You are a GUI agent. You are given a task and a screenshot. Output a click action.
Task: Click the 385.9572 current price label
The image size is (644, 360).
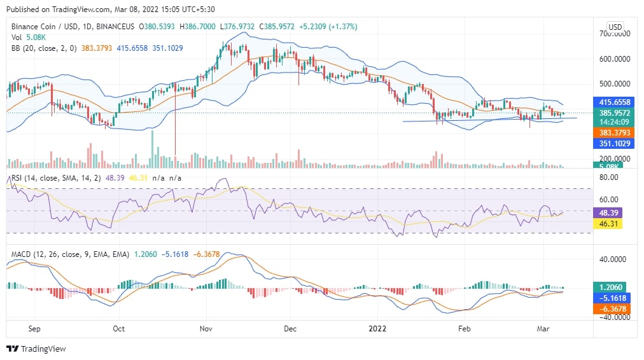click(x=614, y=113)
